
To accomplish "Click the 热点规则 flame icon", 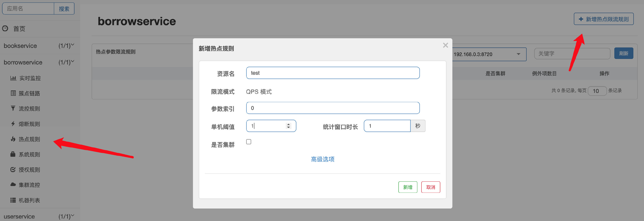I will (13, 139).
